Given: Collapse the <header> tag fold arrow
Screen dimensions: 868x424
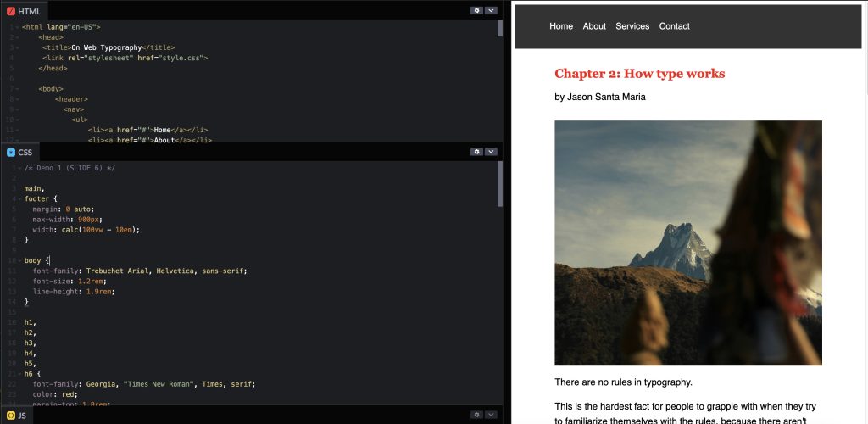Looking at the screenshot, I should tap(19, 99).
